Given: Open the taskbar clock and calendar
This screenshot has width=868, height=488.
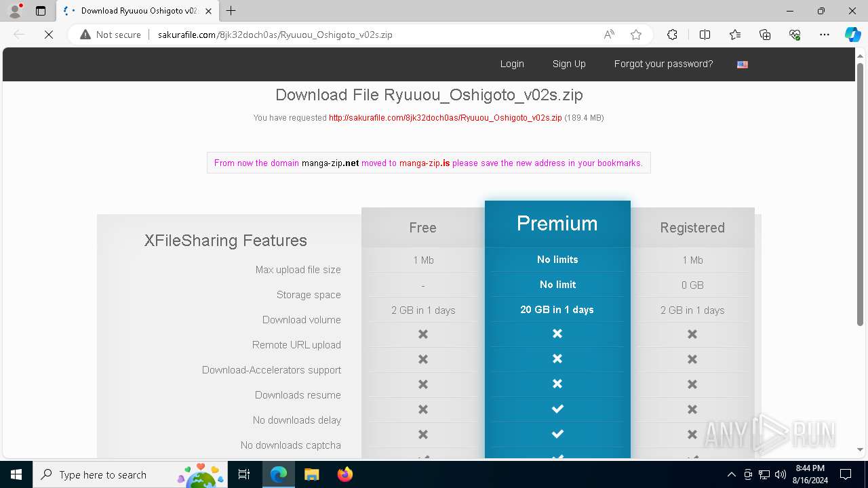Looking at the screenshot, I should 810,474.
